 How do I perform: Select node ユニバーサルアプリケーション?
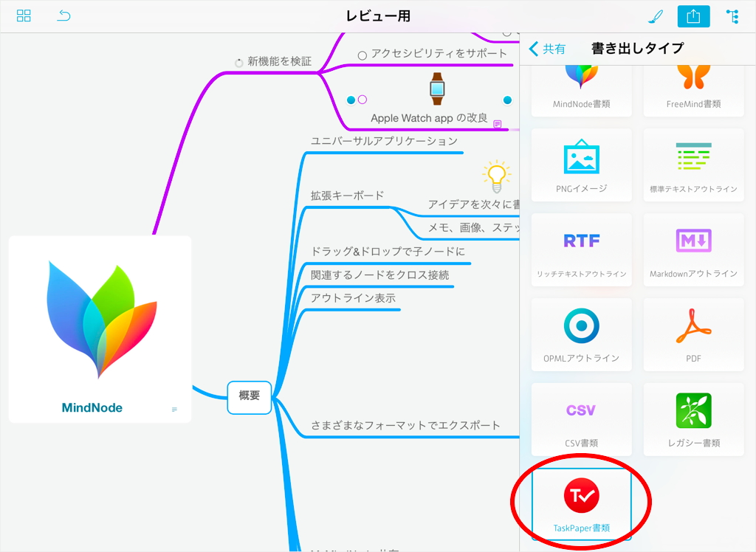(x=384, y=141)
